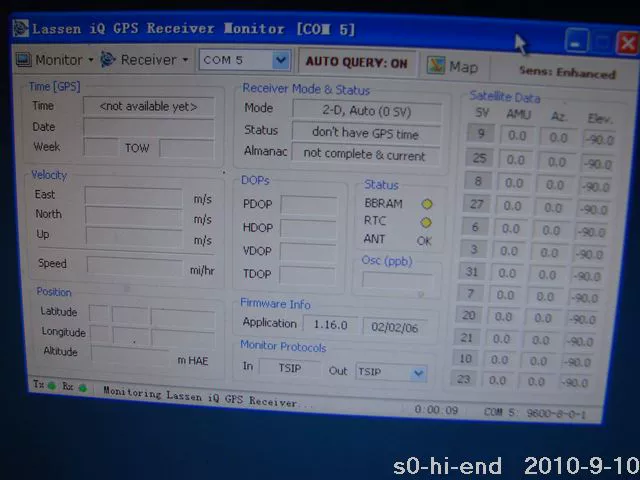Click the Time field showing not available yet
The width and height of the screenshot is (640, 480).
149,106
